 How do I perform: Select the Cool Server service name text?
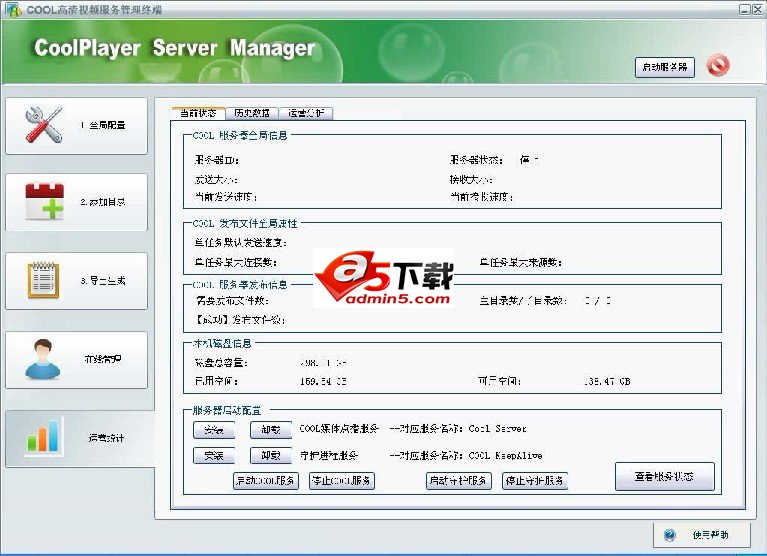(497, 429)
